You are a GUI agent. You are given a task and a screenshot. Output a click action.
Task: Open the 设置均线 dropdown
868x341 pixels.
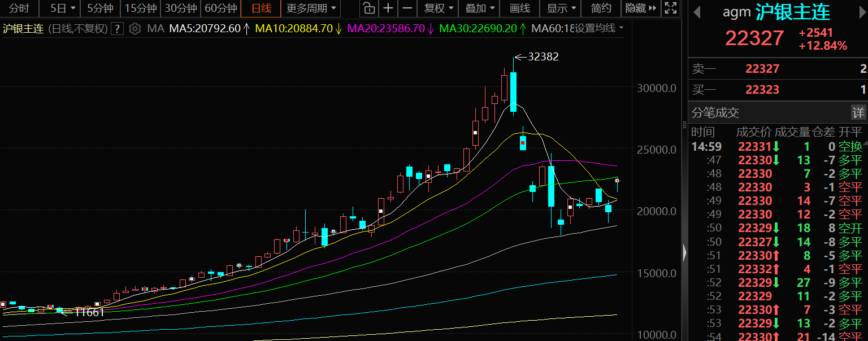[x=598, y=28]
